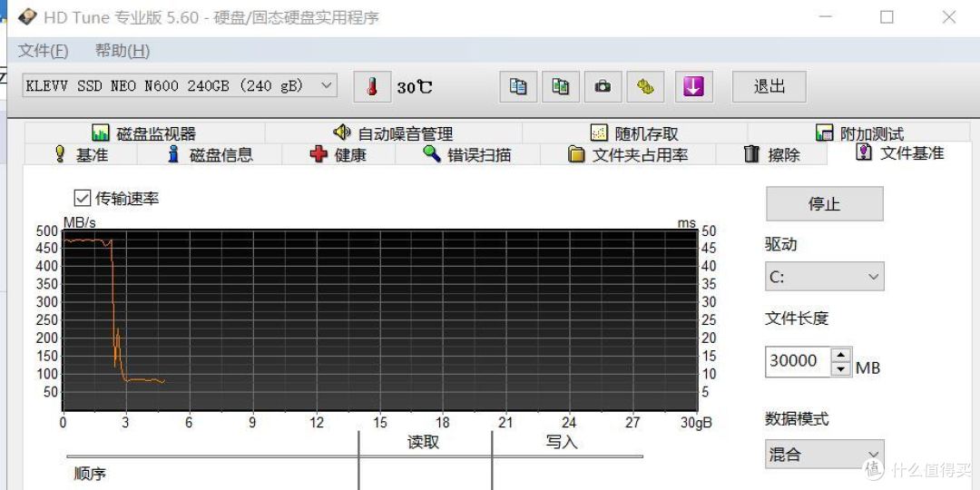Open the 文件(F) menu
This screenshot has width=980, height=490.
(44, 51)
